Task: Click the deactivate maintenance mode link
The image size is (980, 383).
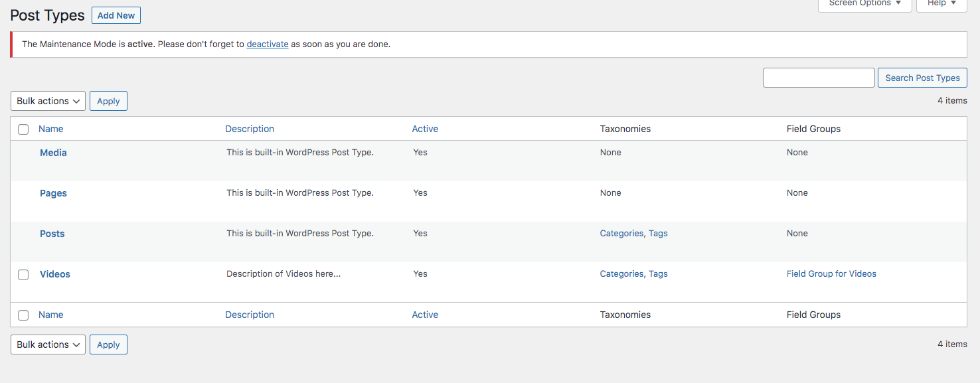Action: click(x=267, y=44)
